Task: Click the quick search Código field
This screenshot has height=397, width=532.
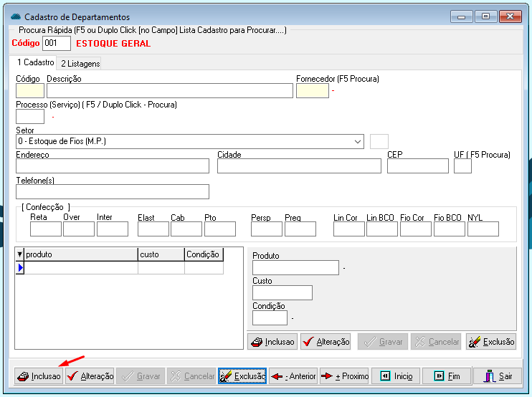Action: (57, 44)
